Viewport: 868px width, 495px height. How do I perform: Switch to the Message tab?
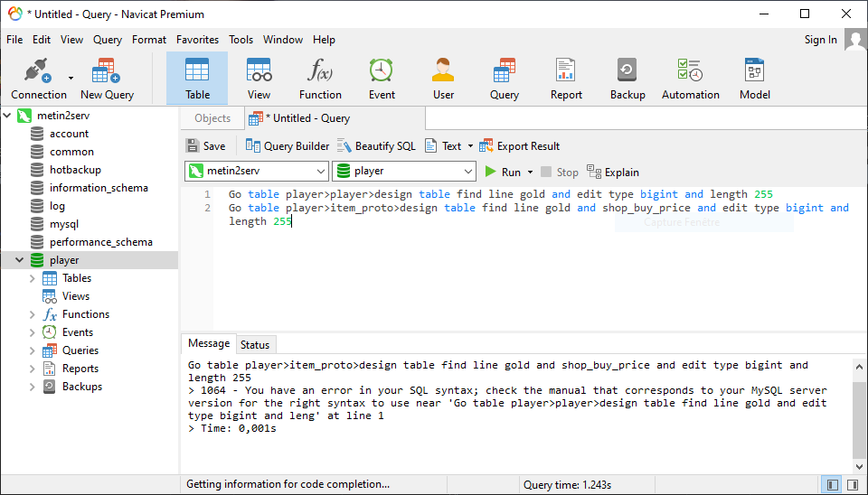[x=209, y=343]
